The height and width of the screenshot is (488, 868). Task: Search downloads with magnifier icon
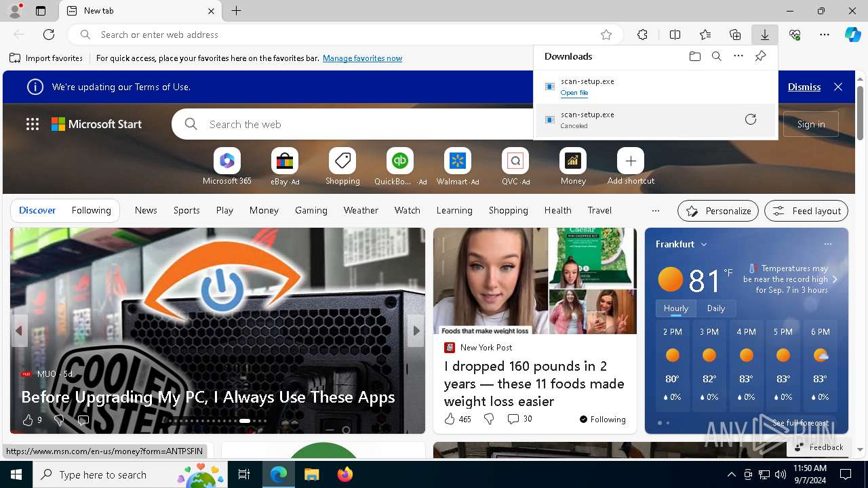point(717,56)
